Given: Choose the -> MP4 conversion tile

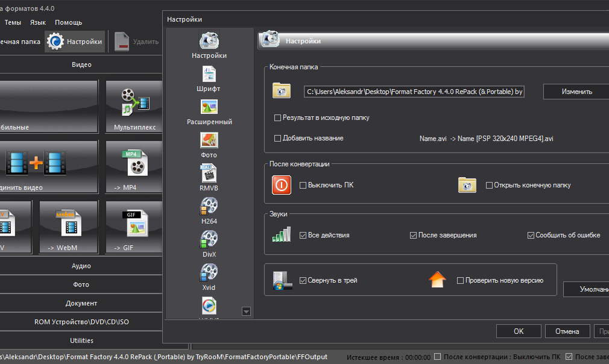Looking at the screenshot, I should pos(134,167).
